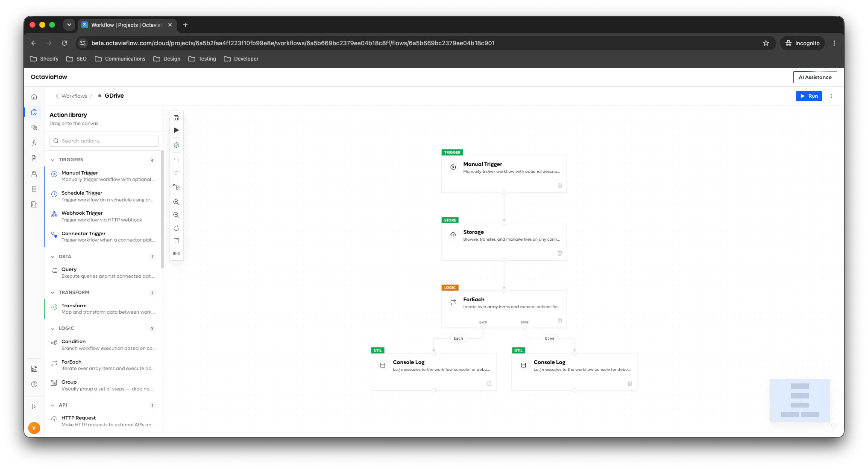The height and width of the screenshot is (469, 868).
Task: Click the play icon in canvas toolbar
Action: click(x=176, y=130)
